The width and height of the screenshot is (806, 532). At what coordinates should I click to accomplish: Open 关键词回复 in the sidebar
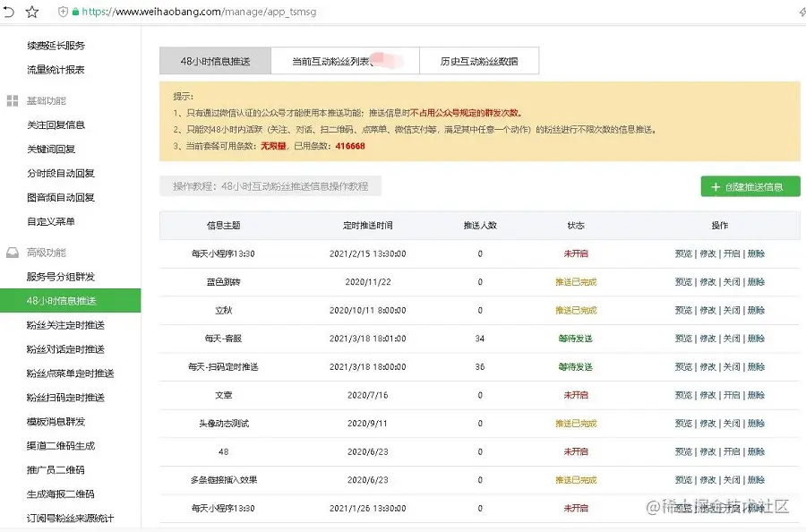tap(49, 148)
